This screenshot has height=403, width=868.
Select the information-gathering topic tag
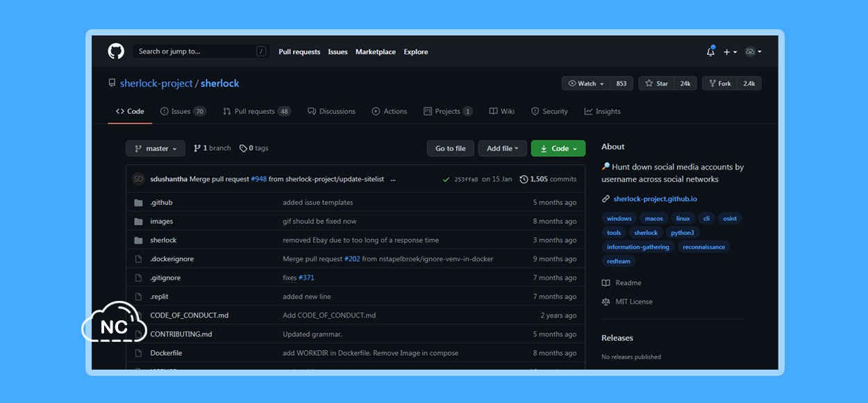tap(638, 247)
